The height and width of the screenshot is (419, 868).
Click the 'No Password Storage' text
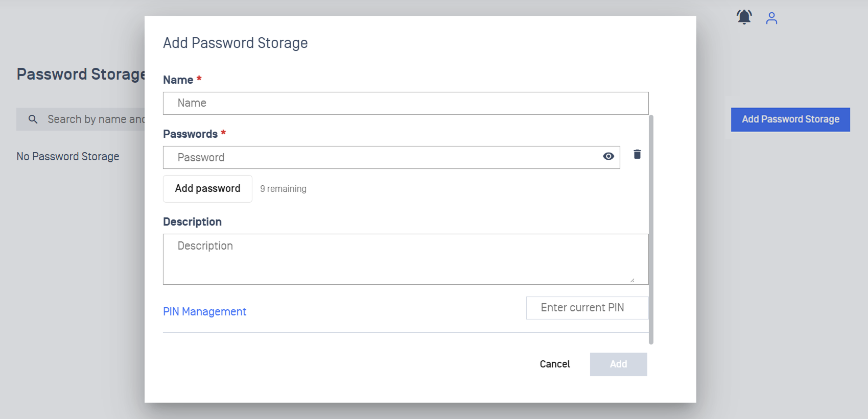pos(68,156)
